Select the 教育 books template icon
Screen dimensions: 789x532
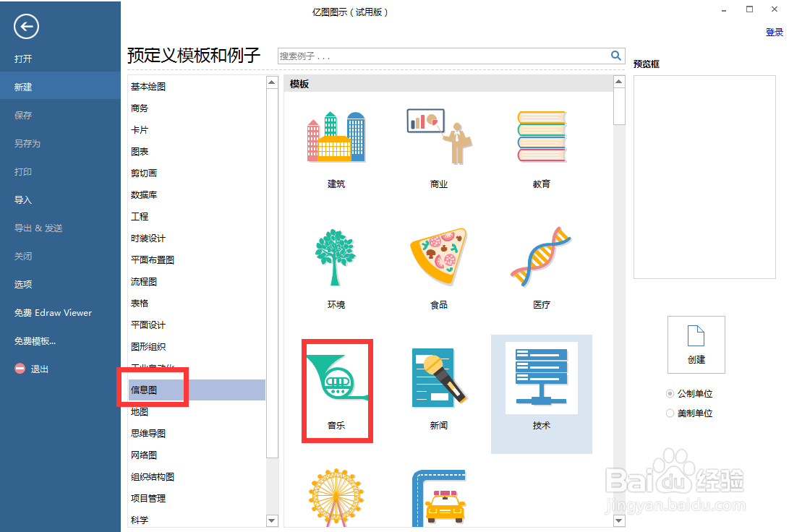pos(542,137)
